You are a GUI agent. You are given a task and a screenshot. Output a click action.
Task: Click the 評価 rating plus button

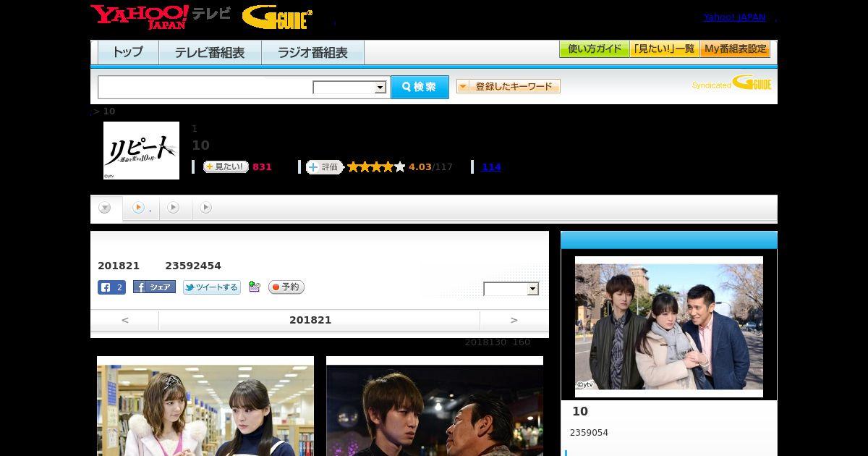324,167
